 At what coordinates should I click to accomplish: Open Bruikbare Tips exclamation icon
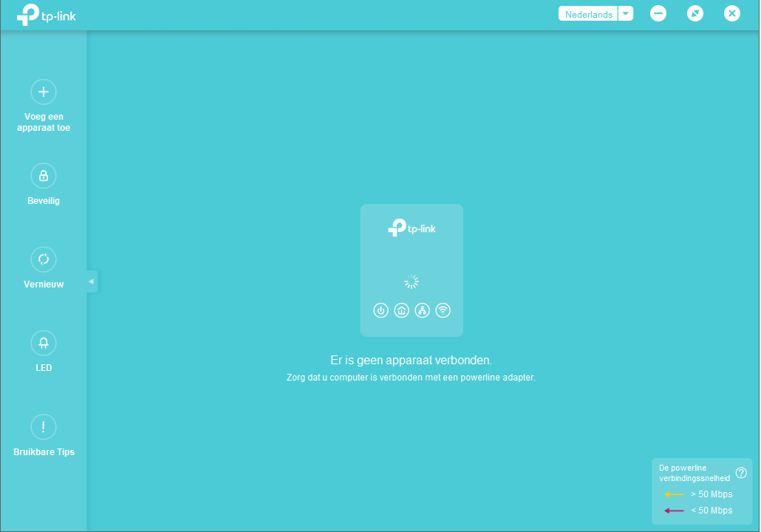(x=44, y=427)
